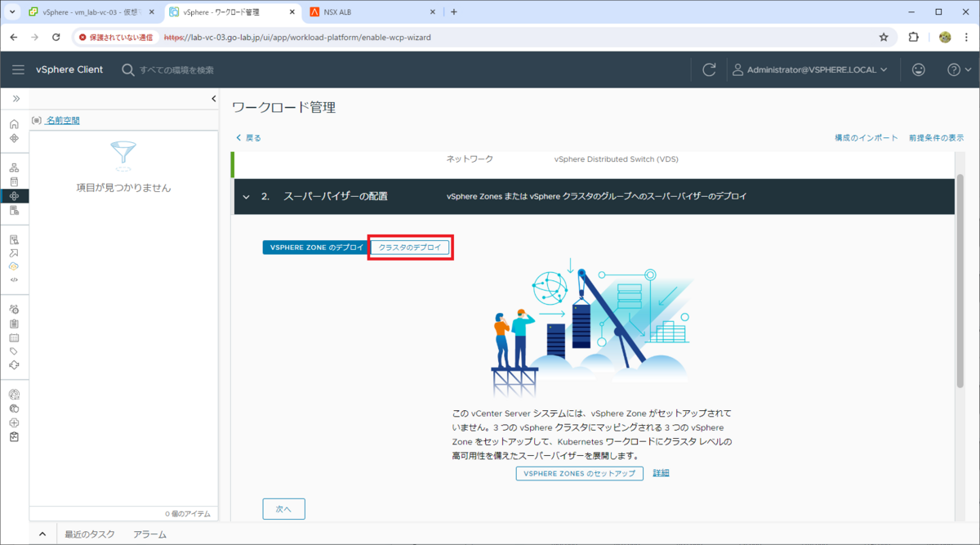Click the すべての環境を検索 search field
Screen dimensions: 980x545
click(x=176, y=70)
